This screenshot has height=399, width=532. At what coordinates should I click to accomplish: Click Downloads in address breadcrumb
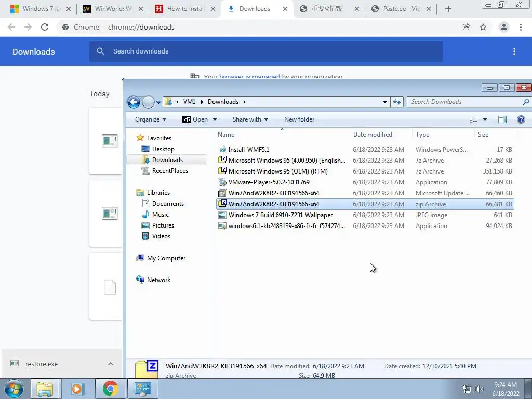[x=223, y=102]
